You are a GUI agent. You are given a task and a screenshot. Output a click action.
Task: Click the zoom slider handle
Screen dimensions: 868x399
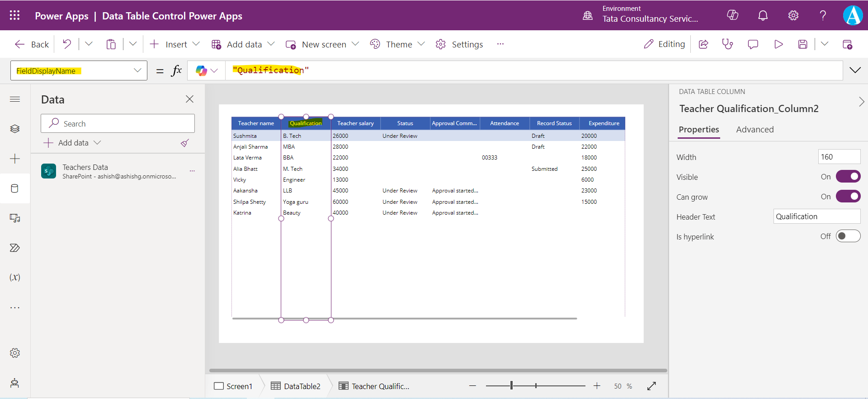[511, 385]
